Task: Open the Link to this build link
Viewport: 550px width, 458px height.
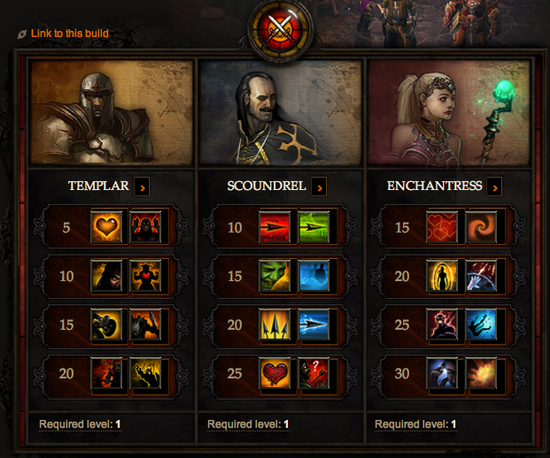Action: [x=70, y=33]
